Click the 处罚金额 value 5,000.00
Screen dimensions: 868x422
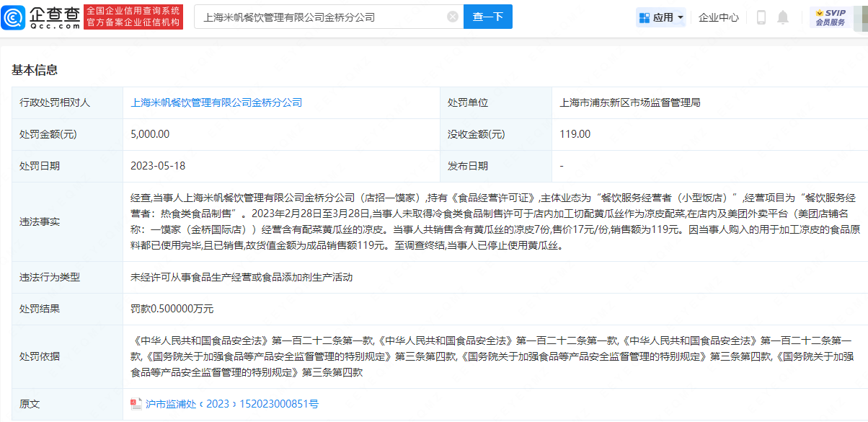[x=150, y=134]
